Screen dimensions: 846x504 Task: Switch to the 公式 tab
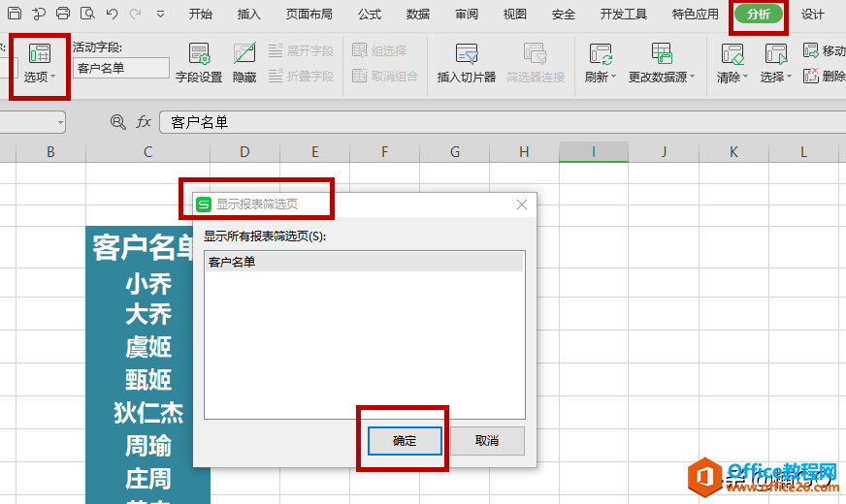[x=370, y=14]
